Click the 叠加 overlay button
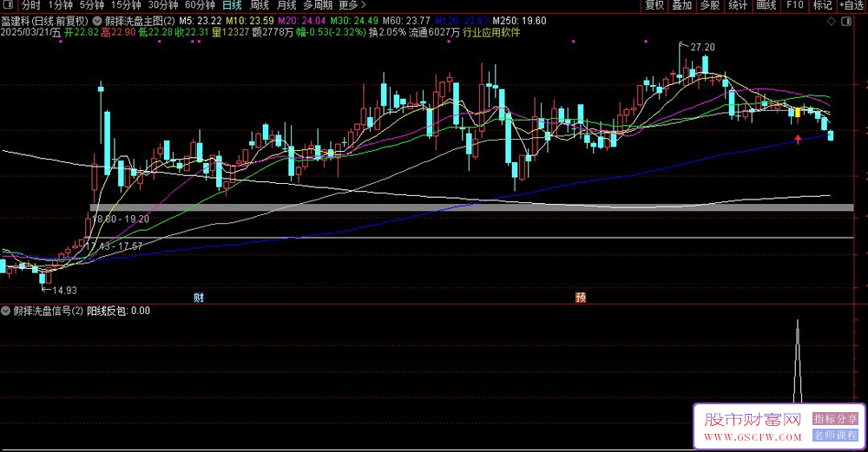Viewport: 868px width, 452px height. click(682, 5)
